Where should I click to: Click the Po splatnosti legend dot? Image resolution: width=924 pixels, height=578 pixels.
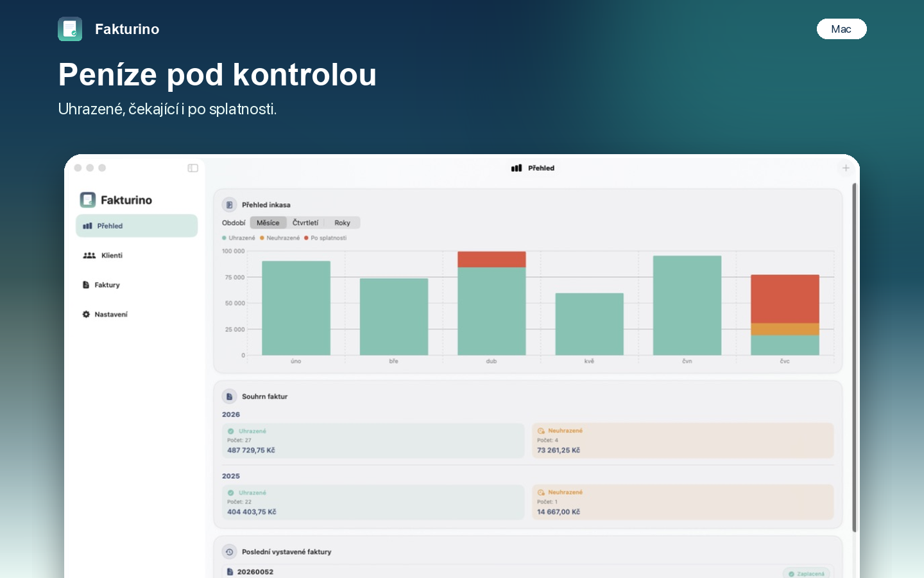pyautogui.click(x=306, y=238)
